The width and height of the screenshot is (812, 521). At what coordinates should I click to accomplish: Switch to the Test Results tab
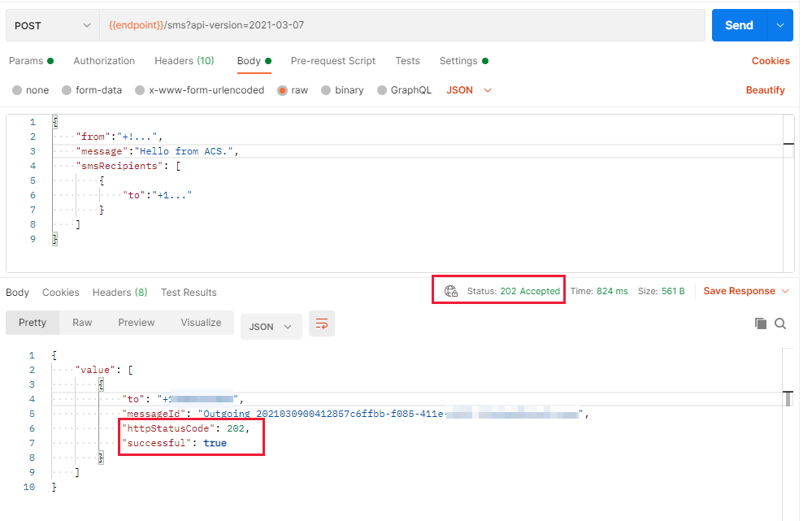[x=189, y=292]
